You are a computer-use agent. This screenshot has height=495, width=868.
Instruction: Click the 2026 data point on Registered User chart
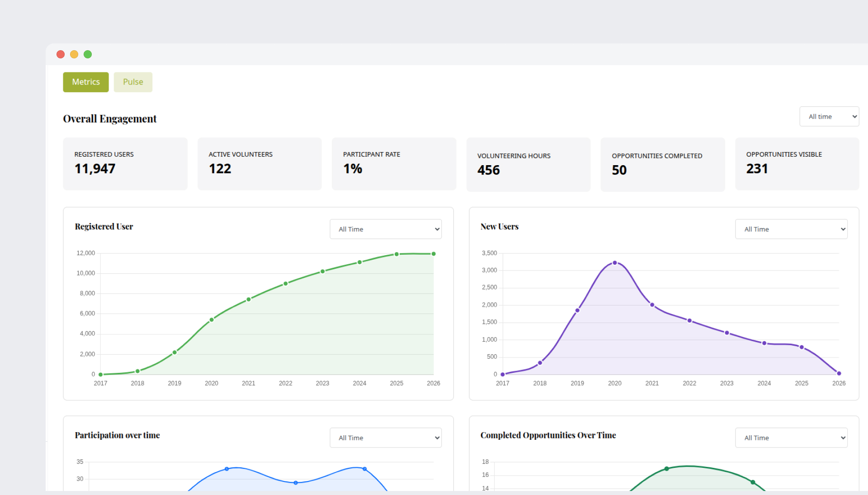click(433, 254)
